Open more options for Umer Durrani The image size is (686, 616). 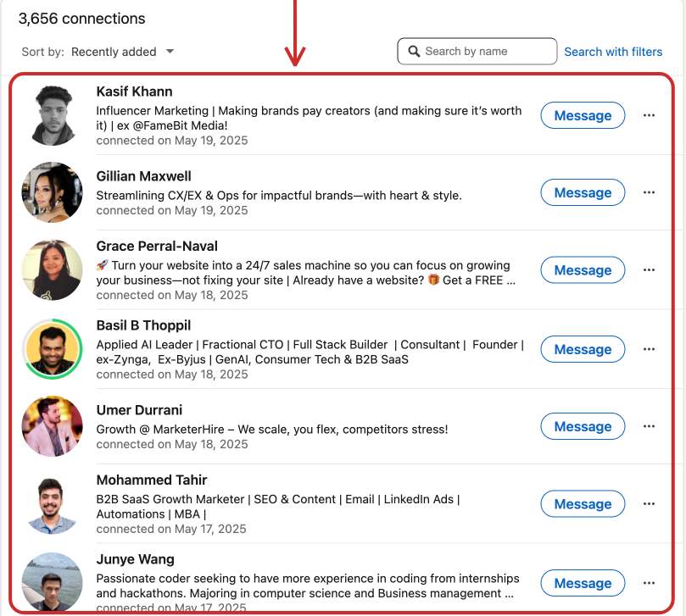(649, 426)
